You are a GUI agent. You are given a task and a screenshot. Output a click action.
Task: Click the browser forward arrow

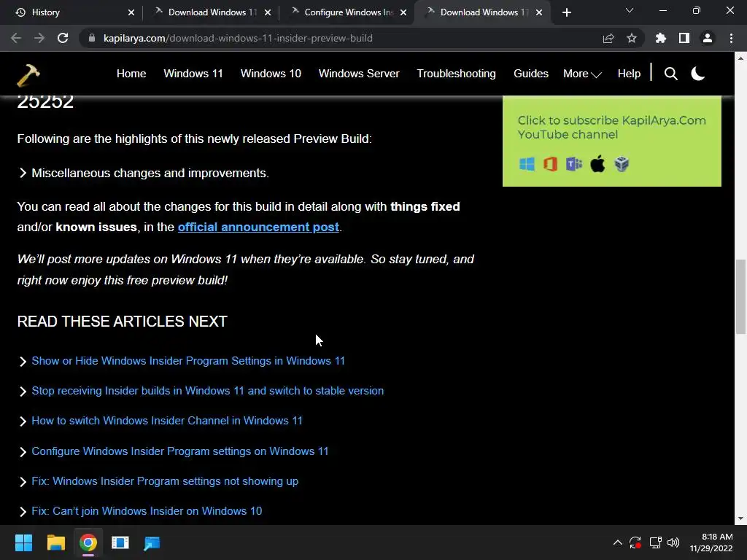point(39,38)
